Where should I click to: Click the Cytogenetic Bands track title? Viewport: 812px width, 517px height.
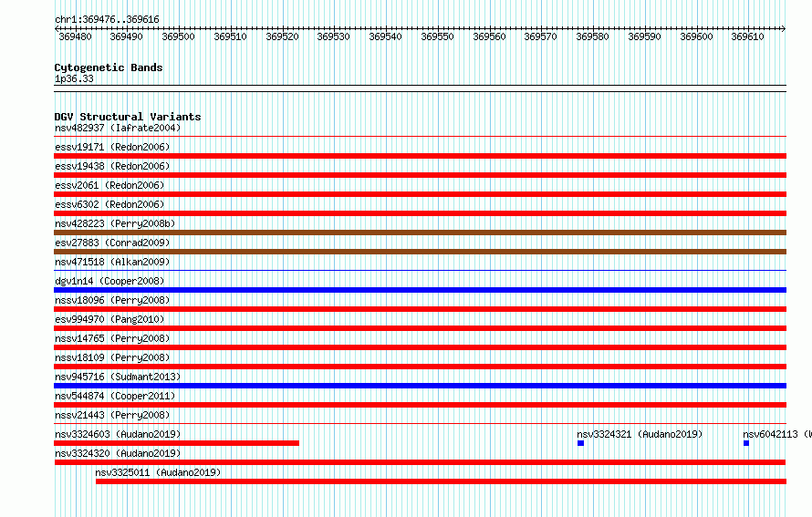point(109,67)
